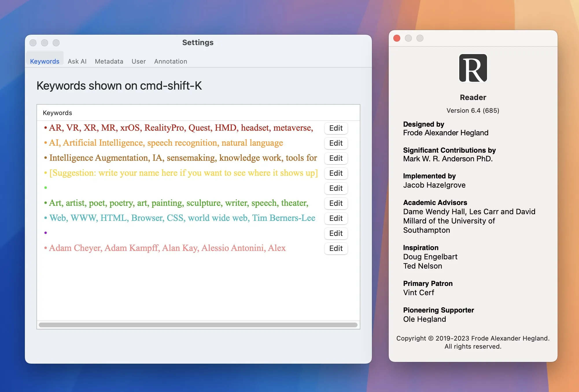Click the copyright notice in About window
Viewport: 579px width, 392px height.
[x=473, y=342]
